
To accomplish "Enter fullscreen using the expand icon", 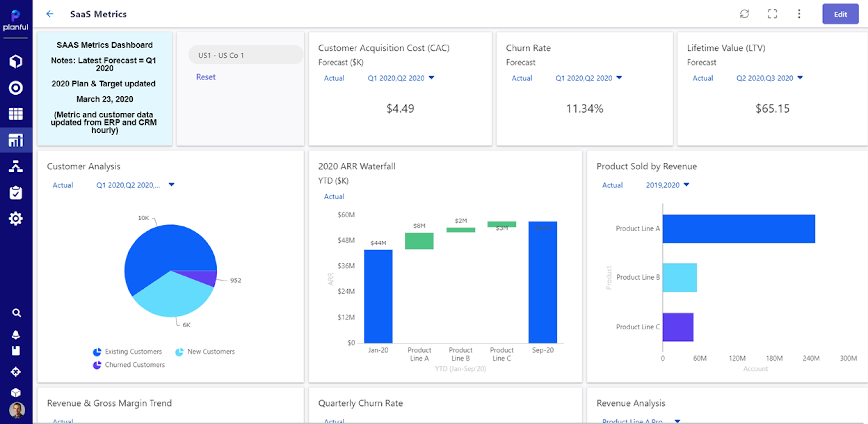I will (x=772, y=14).
